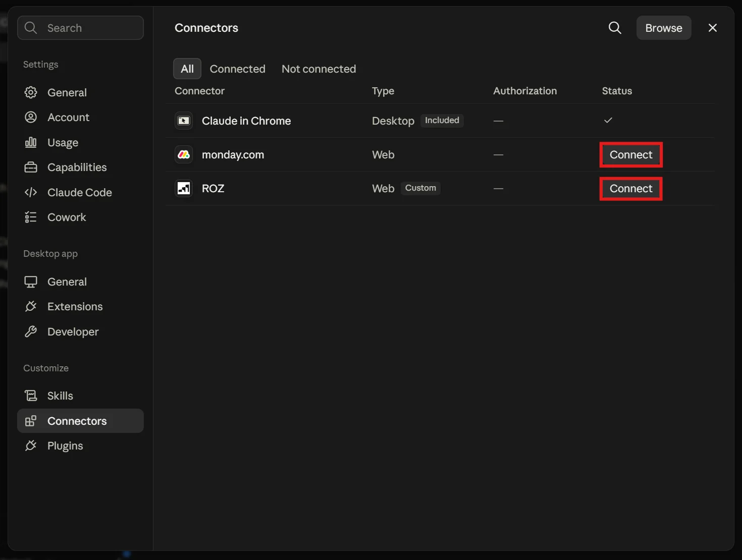Click the Desktop type cell
Screen dimensions: 742x560
(393, 121)
